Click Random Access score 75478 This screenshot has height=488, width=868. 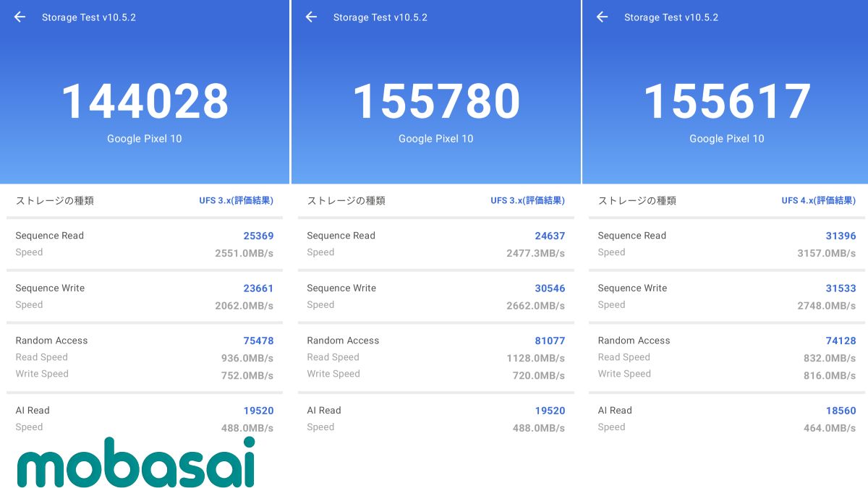click(x=258, y=341)
